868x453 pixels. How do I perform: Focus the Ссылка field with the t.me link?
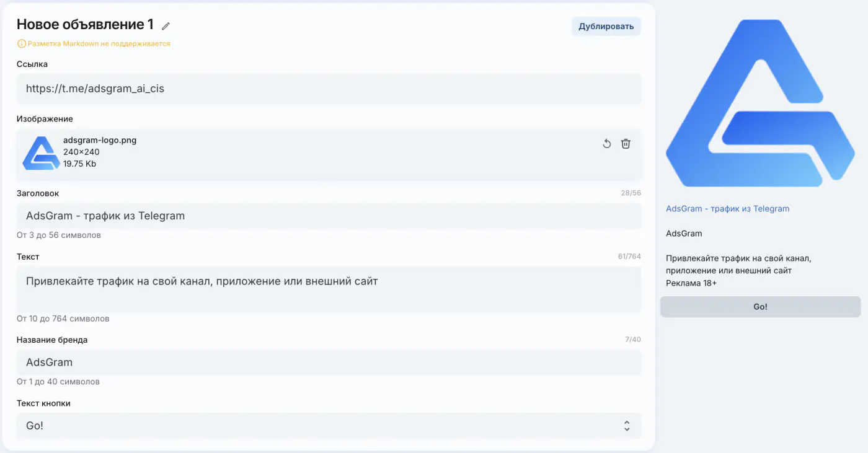click(x=329, y=89)
